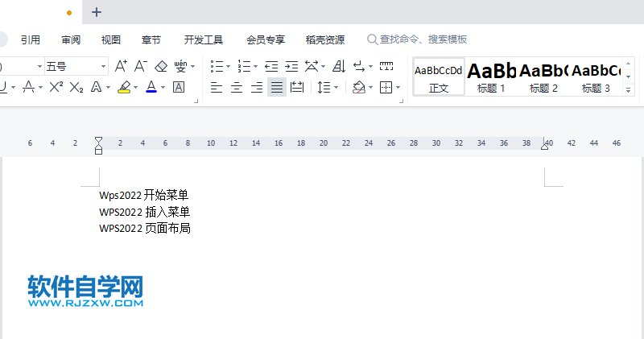Toggle justified alignment
Screen dimensions: 644x339
click(277, 88)
